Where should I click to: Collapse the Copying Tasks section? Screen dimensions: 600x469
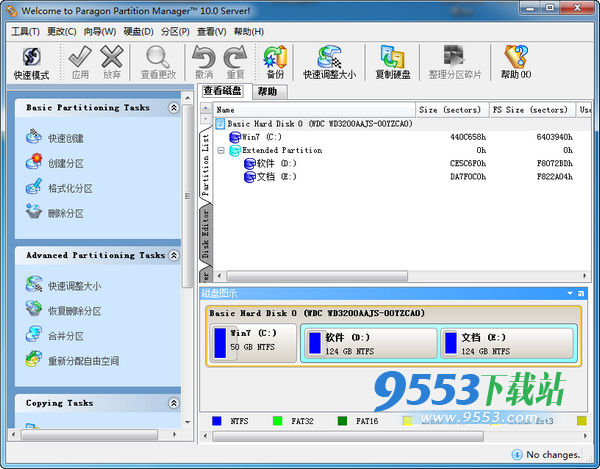coord(174,403)
